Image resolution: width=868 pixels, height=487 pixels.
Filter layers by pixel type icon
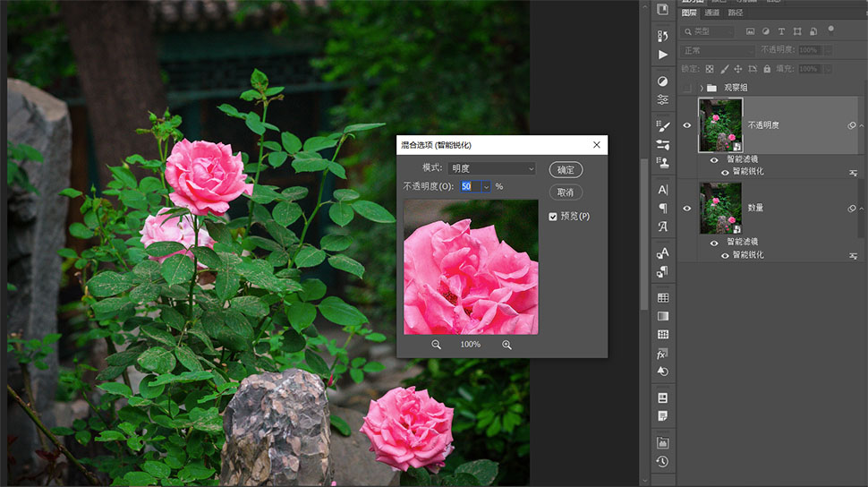pos(750,31)
